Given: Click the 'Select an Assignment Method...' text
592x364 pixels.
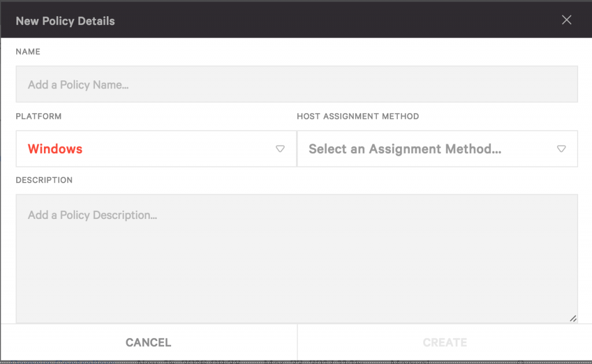Looking at the screenshot, I should coord(405,149).
